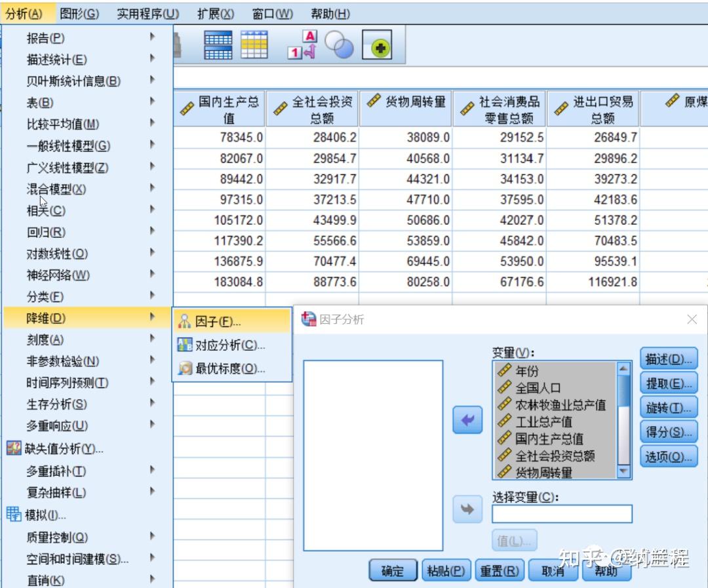The height and width of the screenshot is (588, 708).
Task: Select 全社会投资总额 in the variable list
Action: pyautogui.click(x=555, y=456)
